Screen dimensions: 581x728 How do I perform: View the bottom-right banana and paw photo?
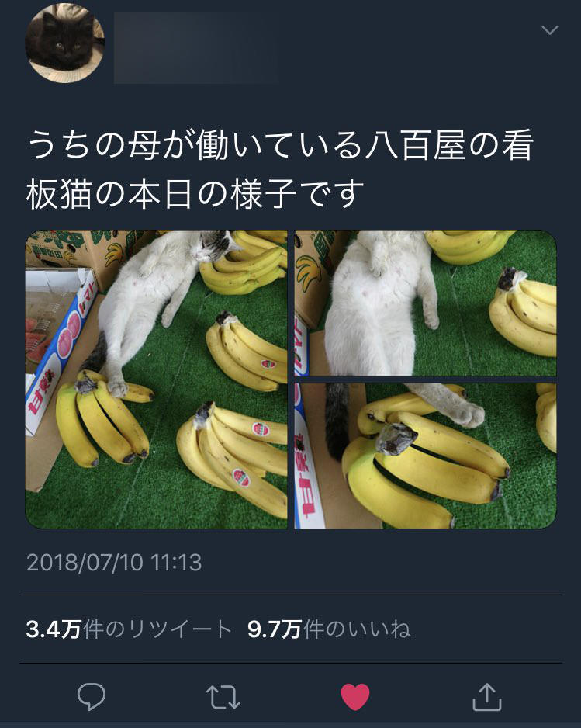(426, 456)
